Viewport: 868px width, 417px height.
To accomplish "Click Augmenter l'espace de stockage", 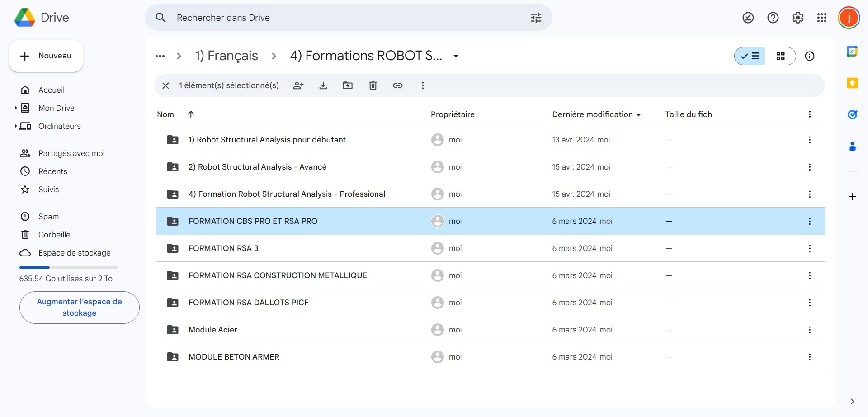I will [x=80, y=308].
